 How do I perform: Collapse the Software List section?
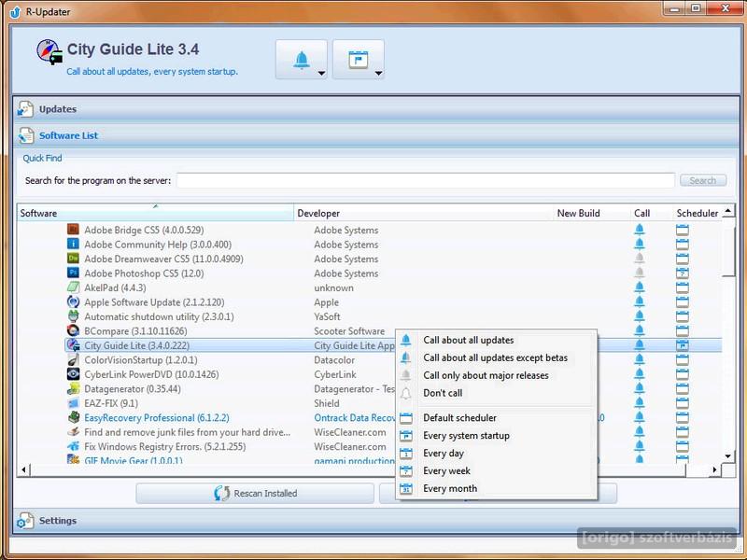(377, 135)
